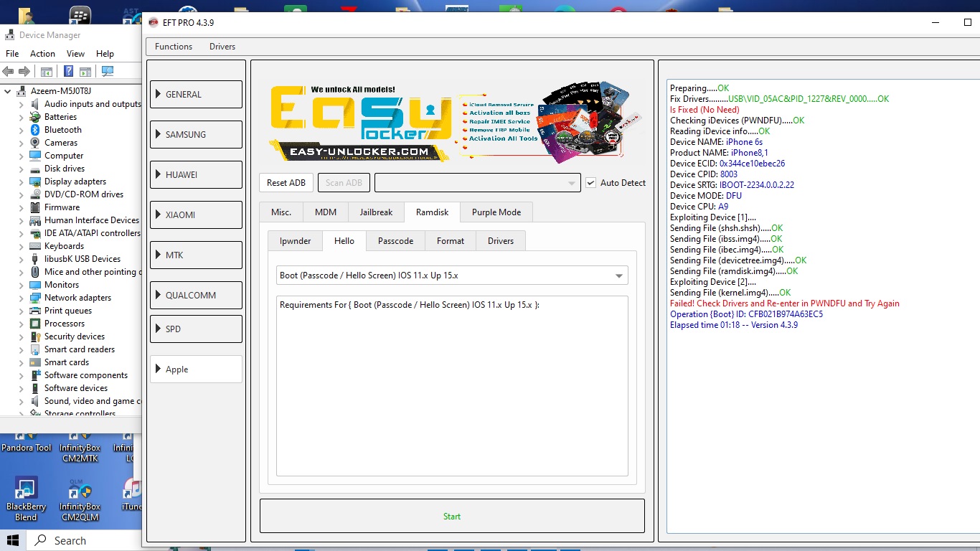The width and height of the screenshot is (980, 551).
Task: Click scan for hardware changes icon
Action: [x=108, y=71]
